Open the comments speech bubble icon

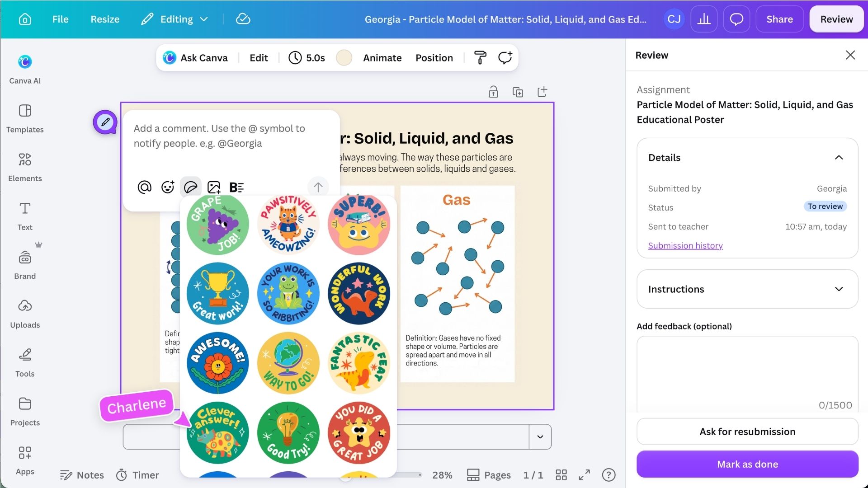pyautogui.click(x=736, y=19)
